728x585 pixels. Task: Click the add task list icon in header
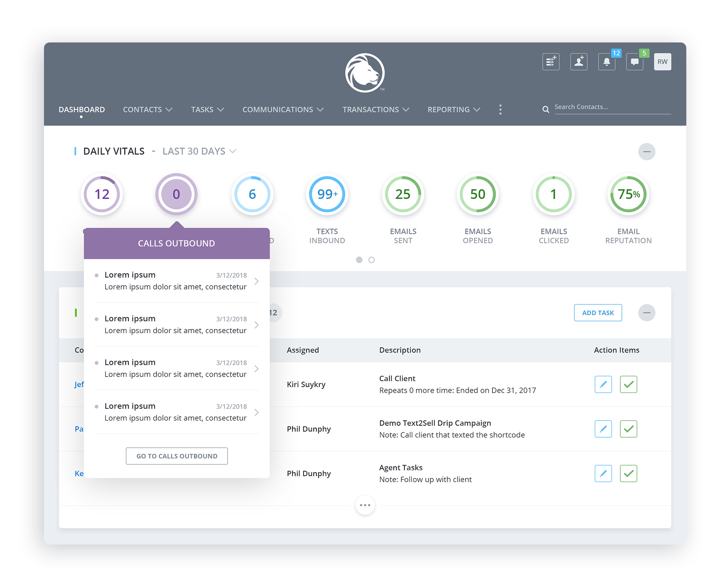pos(551,62)
